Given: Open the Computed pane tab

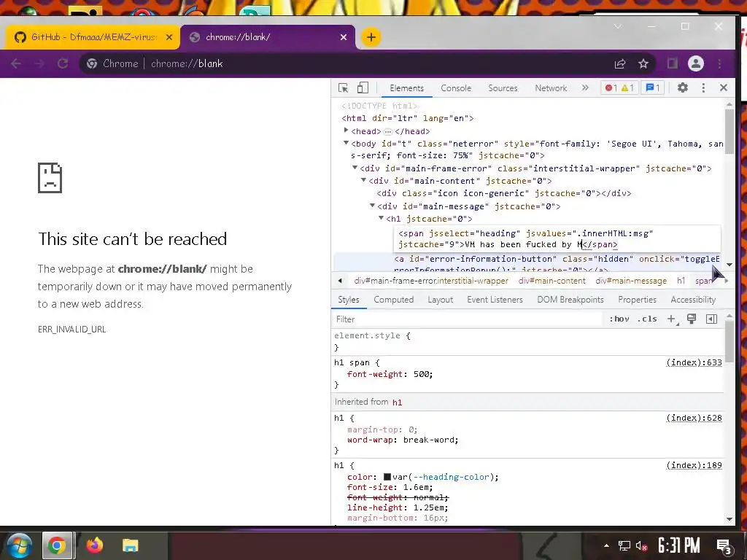Looking at the screenshot, I should 393,300.
